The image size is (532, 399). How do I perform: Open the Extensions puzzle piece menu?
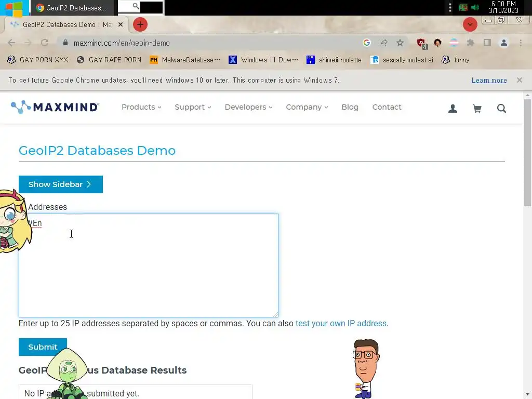tap(470, 43)
